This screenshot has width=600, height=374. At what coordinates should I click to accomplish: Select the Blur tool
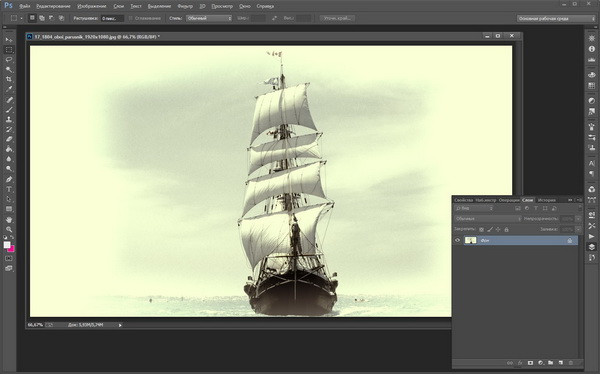pos(9,159)
